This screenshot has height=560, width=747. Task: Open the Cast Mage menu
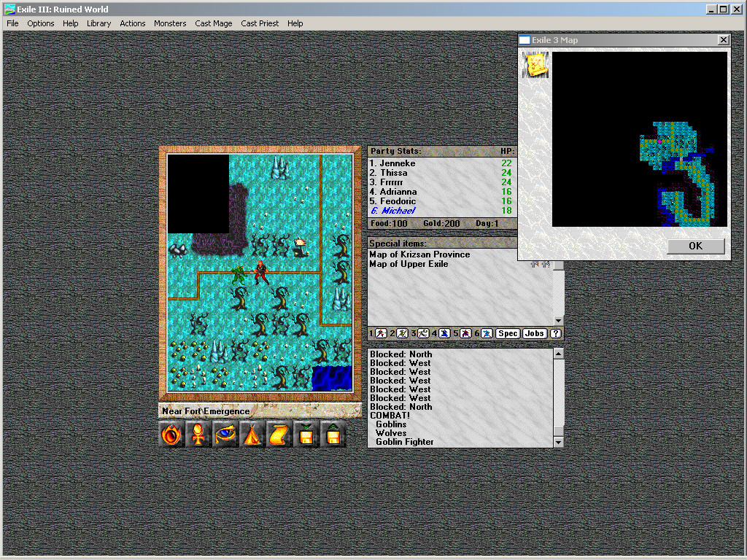(214, 23)
